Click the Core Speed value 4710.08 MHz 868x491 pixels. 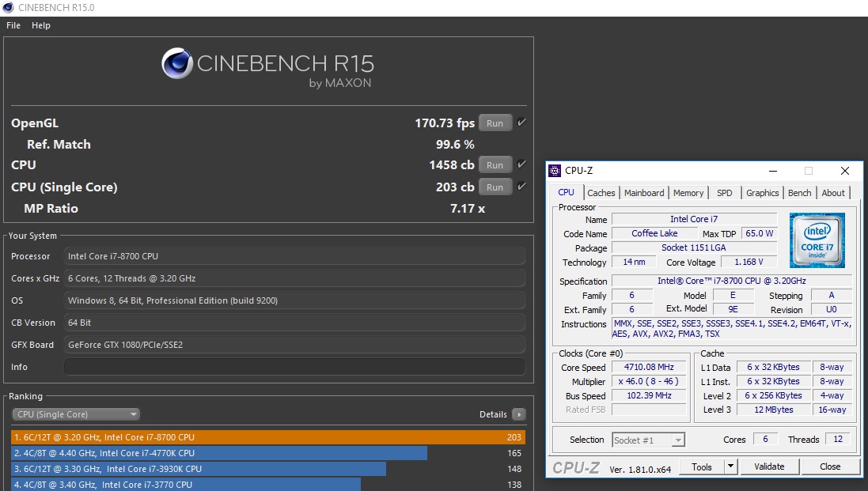pyautogui.click(x=649, y=367)
